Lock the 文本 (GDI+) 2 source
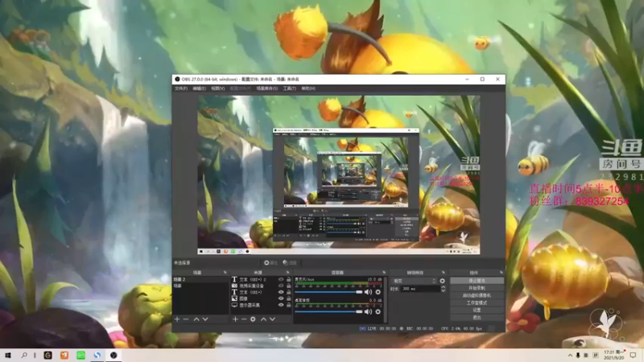 pyautogui.click(x=289, y=279)
